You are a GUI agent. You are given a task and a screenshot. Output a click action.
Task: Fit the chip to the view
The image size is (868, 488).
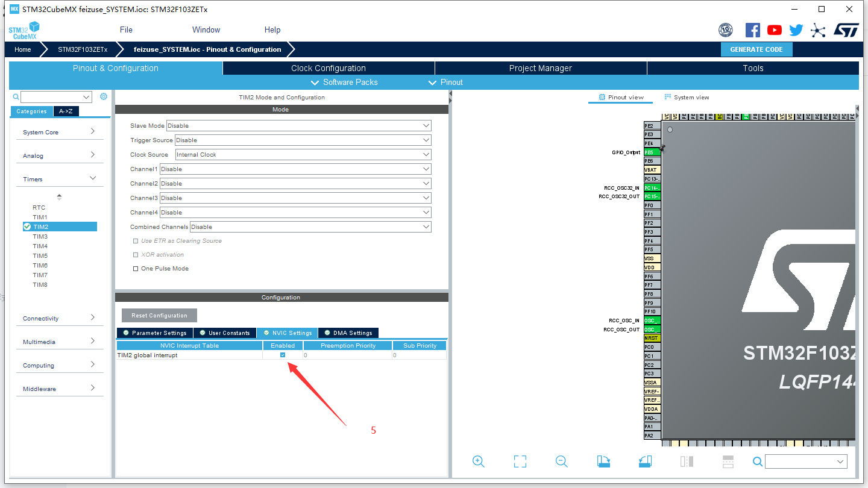click(520, 461)
